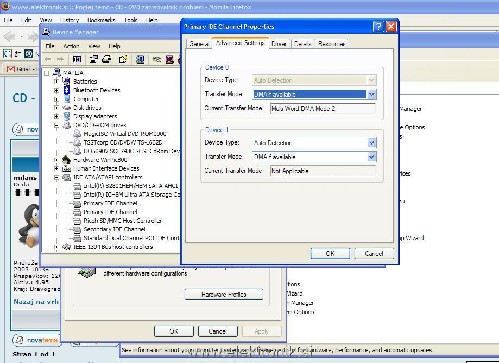The width and height of the screenshot is (499, 363).
Task: Switch to the General tab
Action: (199, 44)
